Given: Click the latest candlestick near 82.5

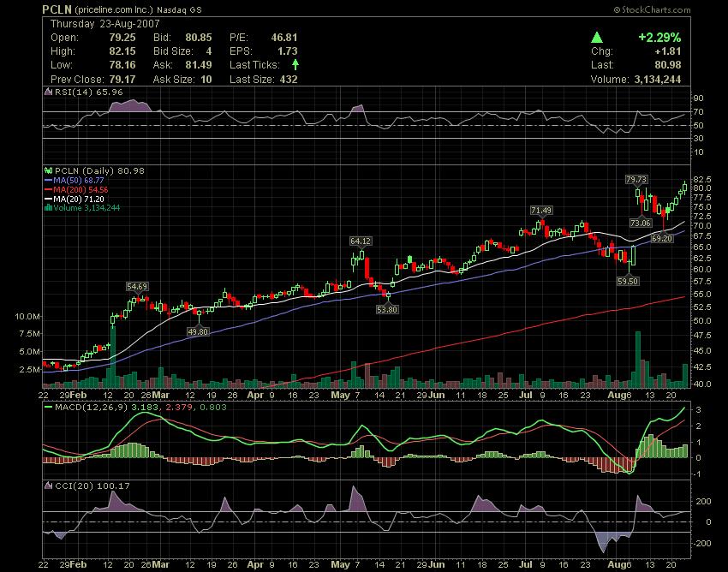Looking at the screenshot, I should coord(684,187).
